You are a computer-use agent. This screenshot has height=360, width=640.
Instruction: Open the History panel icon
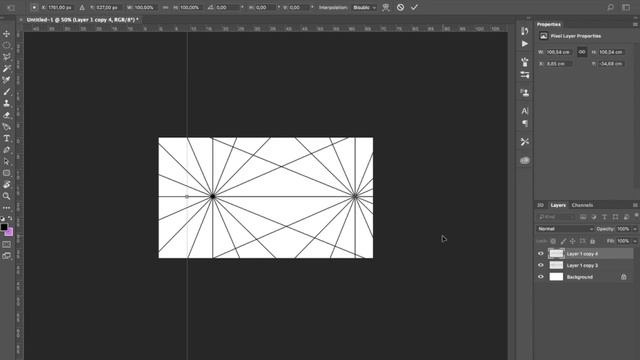point(524,31)
